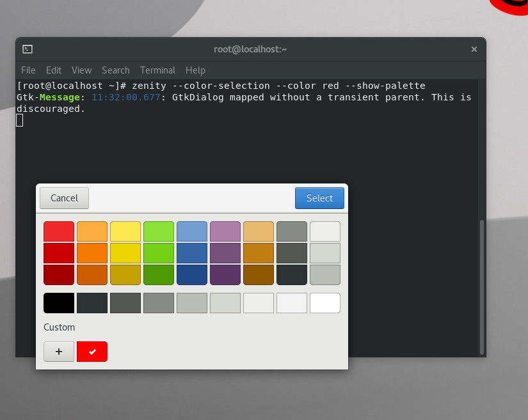Pick black in the grayscale row
Image resolution: width=528 pixels, height=420 pixels.
pos(59,303)
